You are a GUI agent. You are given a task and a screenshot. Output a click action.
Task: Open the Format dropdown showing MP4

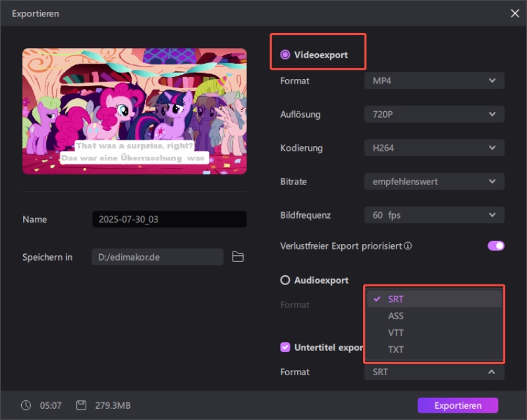[x=434, y=81]
